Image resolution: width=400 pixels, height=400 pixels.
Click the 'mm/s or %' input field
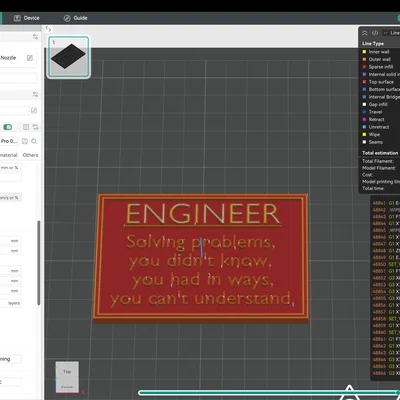tap(10, 198)
